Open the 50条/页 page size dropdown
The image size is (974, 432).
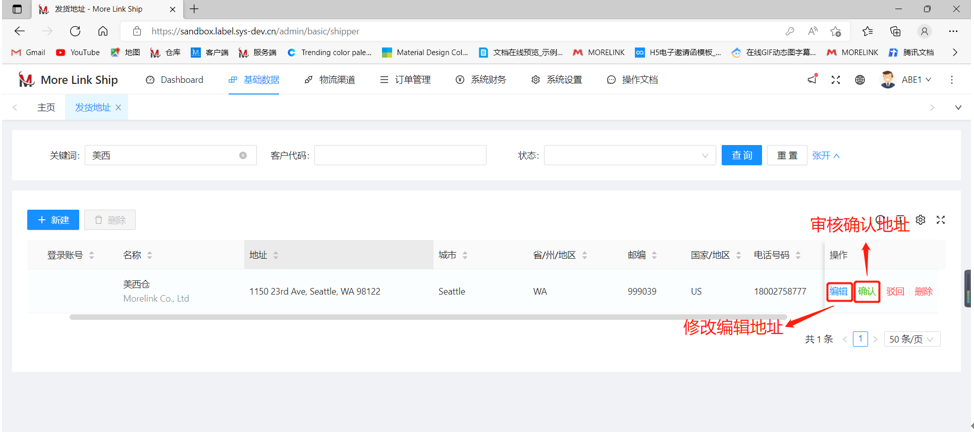(911, 340)
